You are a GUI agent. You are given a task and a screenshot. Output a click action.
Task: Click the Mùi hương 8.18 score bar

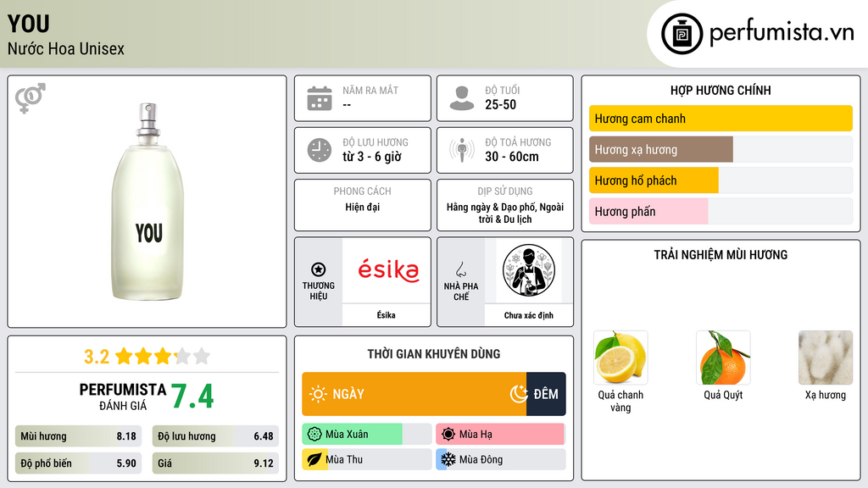[79, 436]
